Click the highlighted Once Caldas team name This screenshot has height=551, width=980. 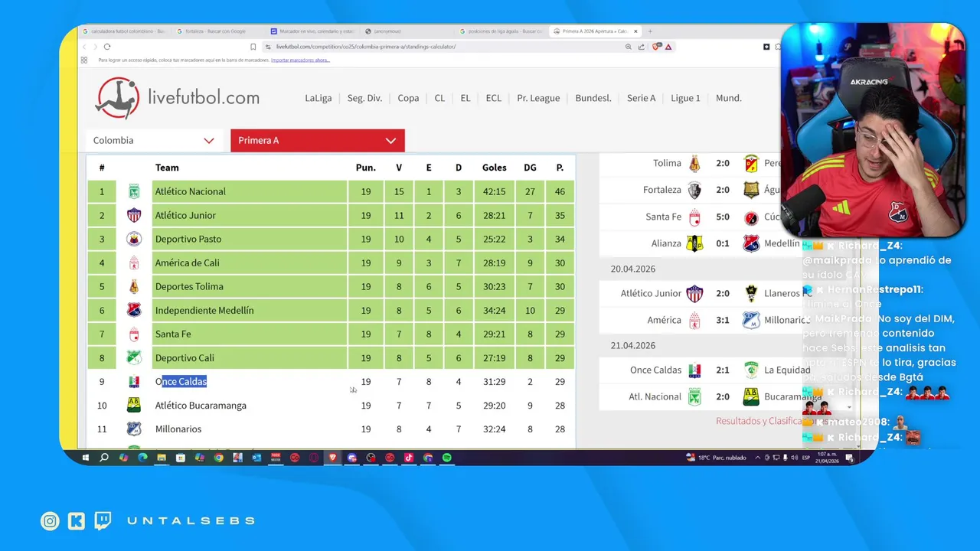coord(181,381)
